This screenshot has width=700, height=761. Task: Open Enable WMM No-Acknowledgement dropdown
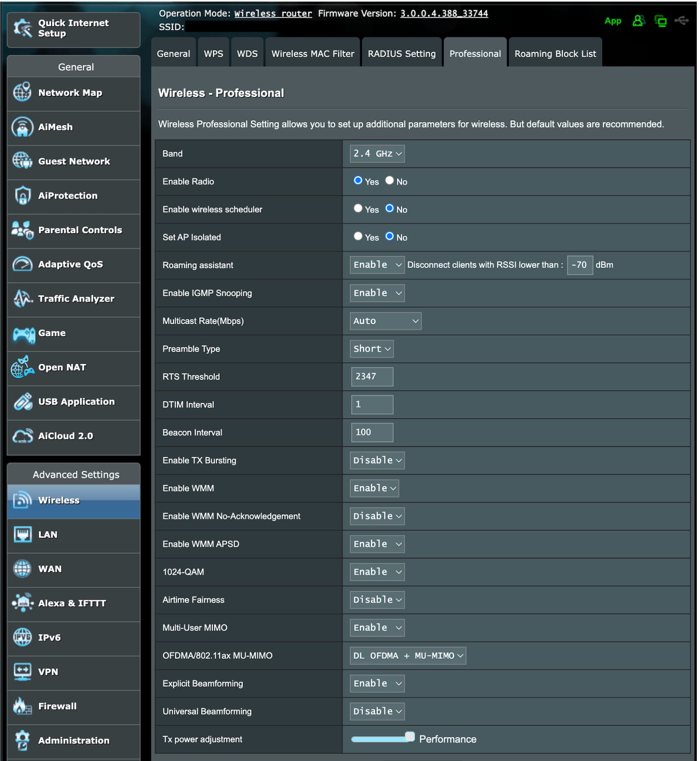click(377, 516)
